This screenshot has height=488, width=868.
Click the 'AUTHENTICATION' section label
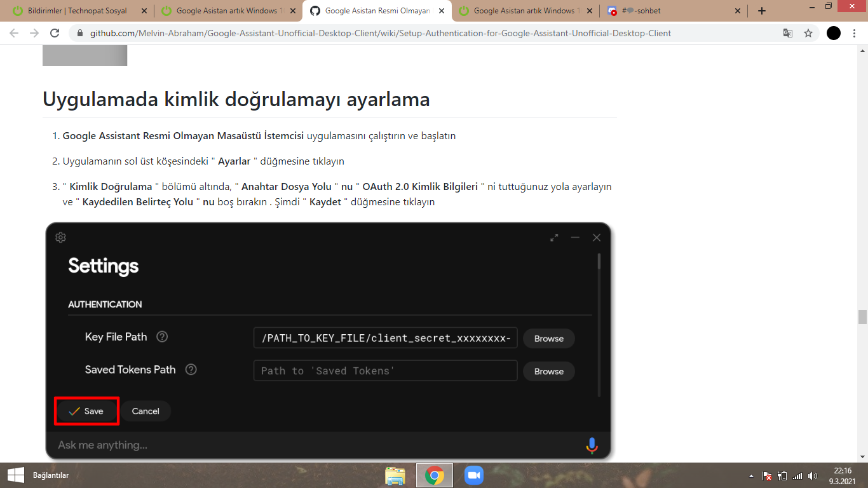click(105, 304)
